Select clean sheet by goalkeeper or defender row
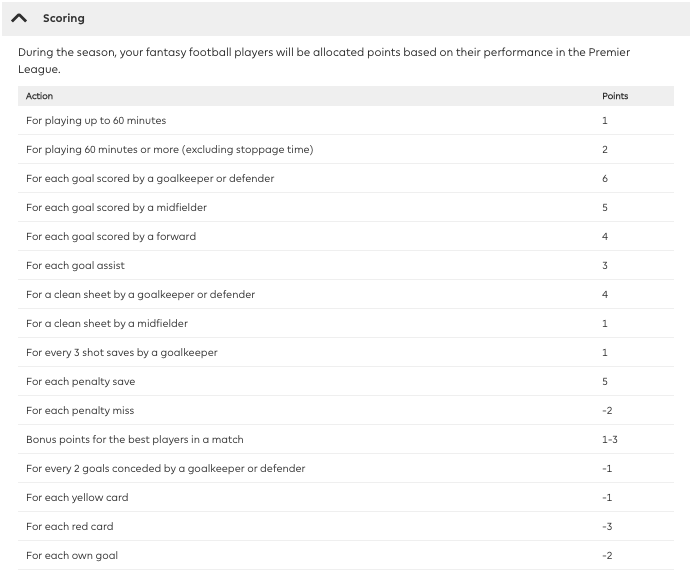The width and height of the screenshot is (692, 570). [141, 295]
